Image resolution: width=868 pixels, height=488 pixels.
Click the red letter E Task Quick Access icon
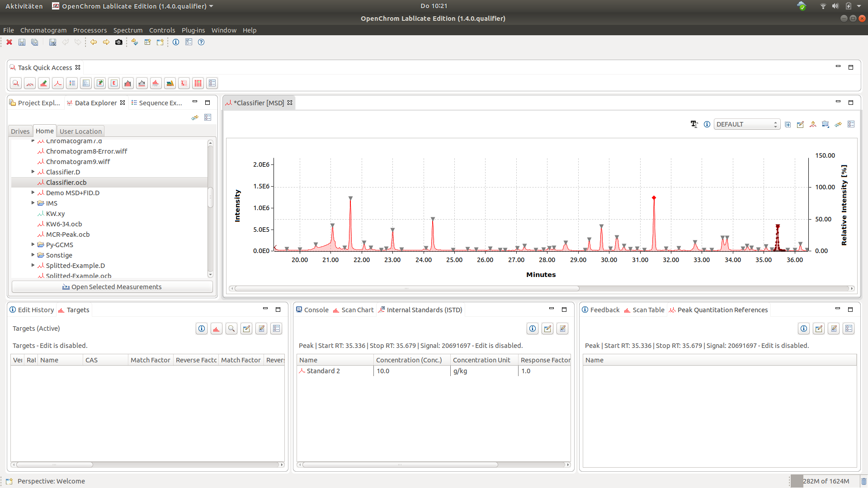tap(114, 83)
